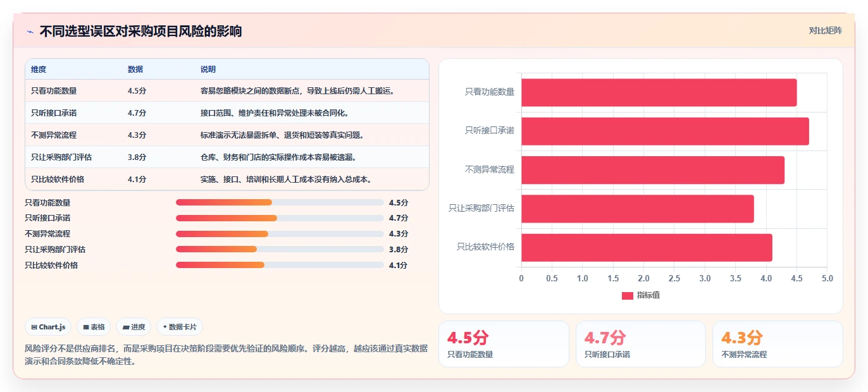Screen dimensions: 868x392
Task: Click the 说明 column header
Action: (208, 69)
